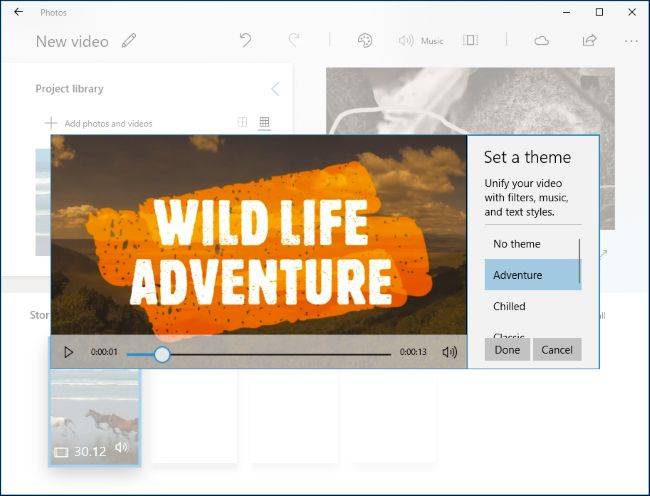This screenshot has height=496, width=650.
Task: Click the back arrow in Photos
Action: tap(18, 12)
